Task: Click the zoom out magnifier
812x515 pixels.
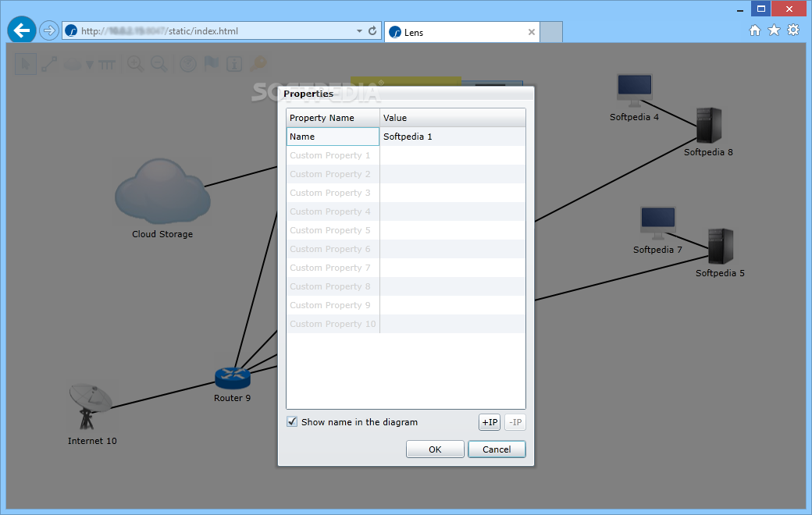Action: [159, 64]
